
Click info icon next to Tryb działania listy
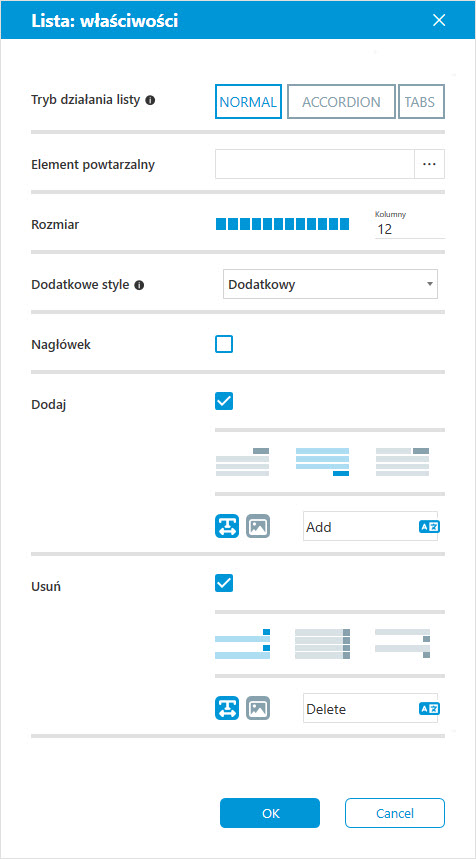152,101
